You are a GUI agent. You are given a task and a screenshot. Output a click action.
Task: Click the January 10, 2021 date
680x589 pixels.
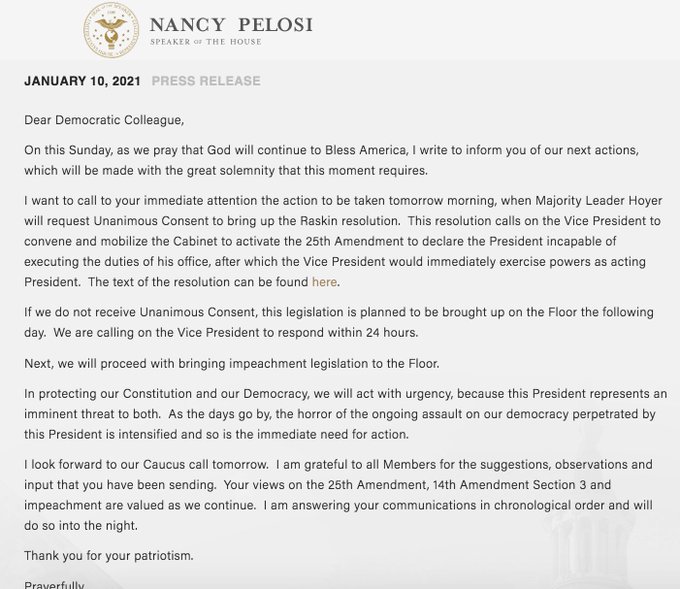(x=81, y=81)
